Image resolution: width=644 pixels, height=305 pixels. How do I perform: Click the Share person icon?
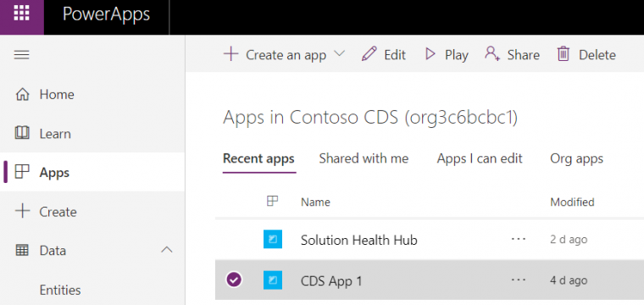(492, 53)
